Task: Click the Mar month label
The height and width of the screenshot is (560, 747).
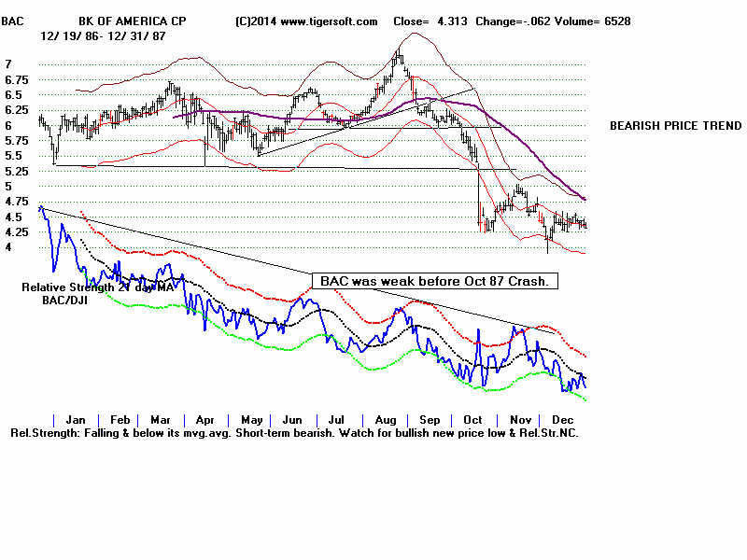Action: click(x=161, y=420)
